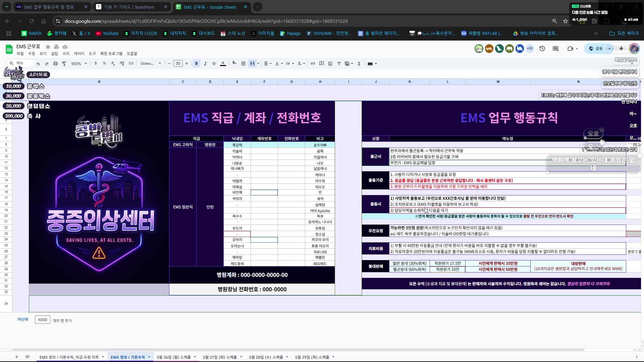Click the font size input box
Viewport: 644px width, 362px height.
(178, 63)
